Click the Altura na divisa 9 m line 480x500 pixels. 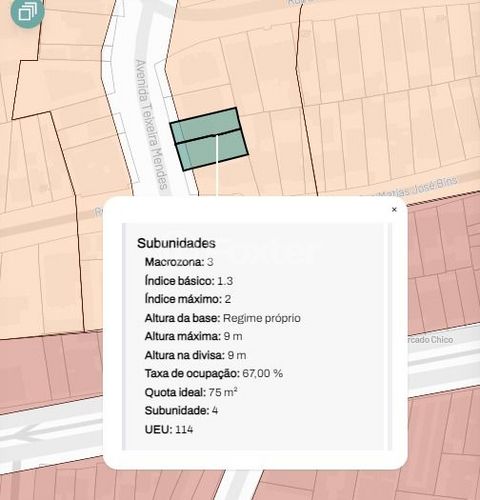point(195,355)
